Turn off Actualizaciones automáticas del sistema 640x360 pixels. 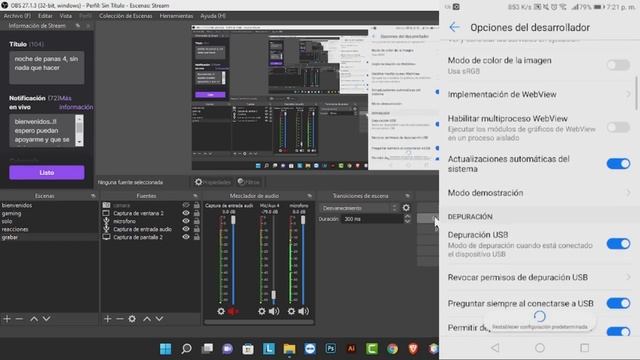[x=618, y=164]
